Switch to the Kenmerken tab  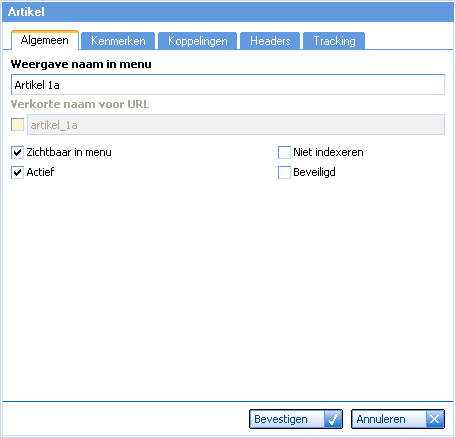118,41
